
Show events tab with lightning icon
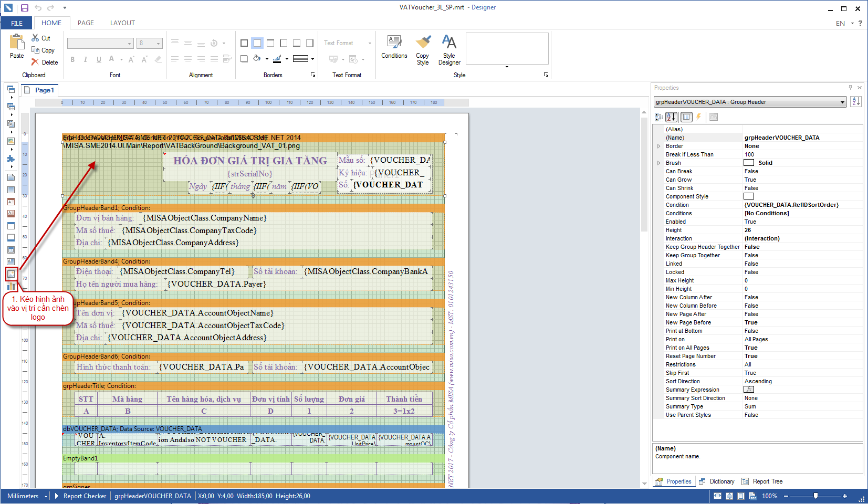coord(699,117)
